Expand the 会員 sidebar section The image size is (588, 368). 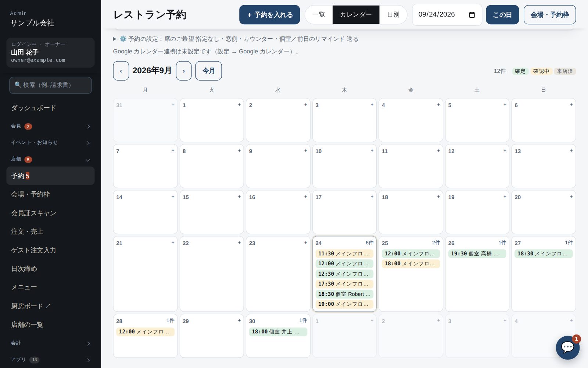coord(50,126)
